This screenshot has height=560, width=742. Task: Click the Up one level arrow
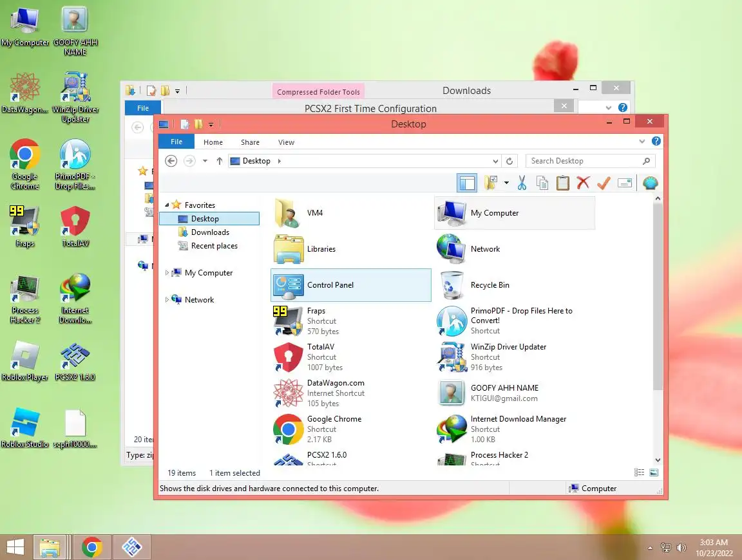point(219,161)
